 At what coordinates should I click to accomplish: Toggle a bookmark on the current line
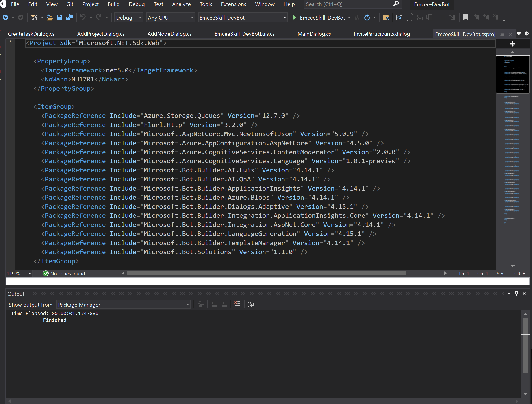coord(466,17)
